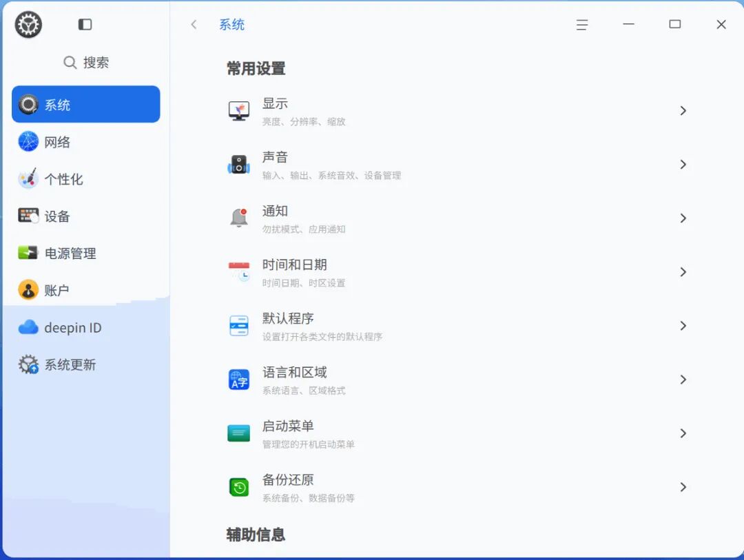744x560 pixels.
Task: Click the 语言和区域 title text
Action: (294, 372)
